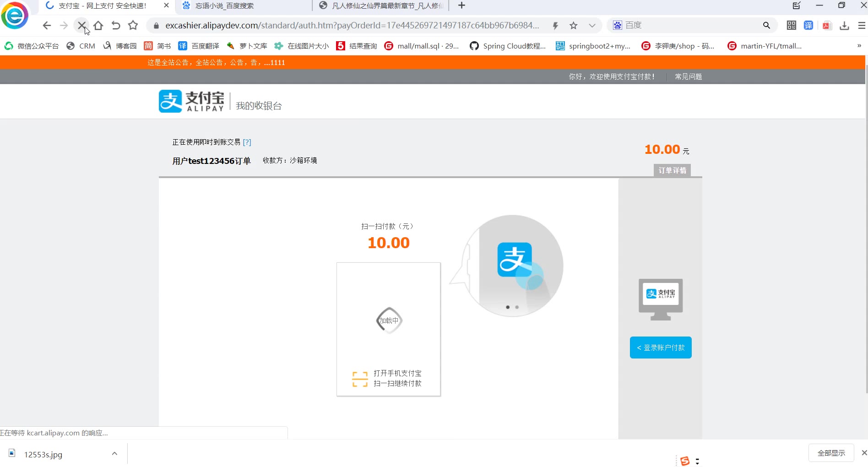Open the 订单详情 tab

[x=673, y=170]
